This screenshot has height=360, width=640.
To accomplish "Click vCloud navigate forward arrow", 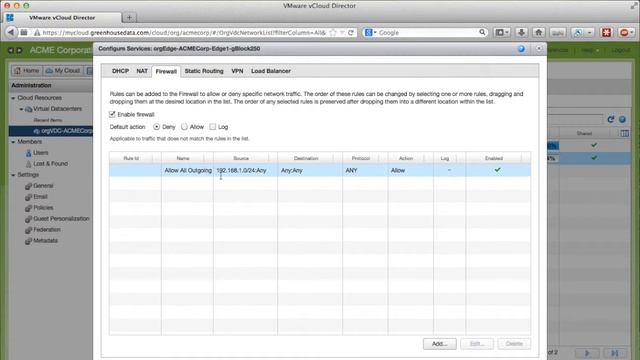I will click(x=19, y=50).
